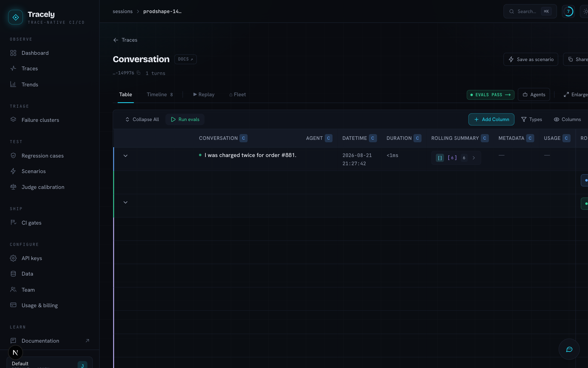Click Save as scenario

[x=531, y=59]
